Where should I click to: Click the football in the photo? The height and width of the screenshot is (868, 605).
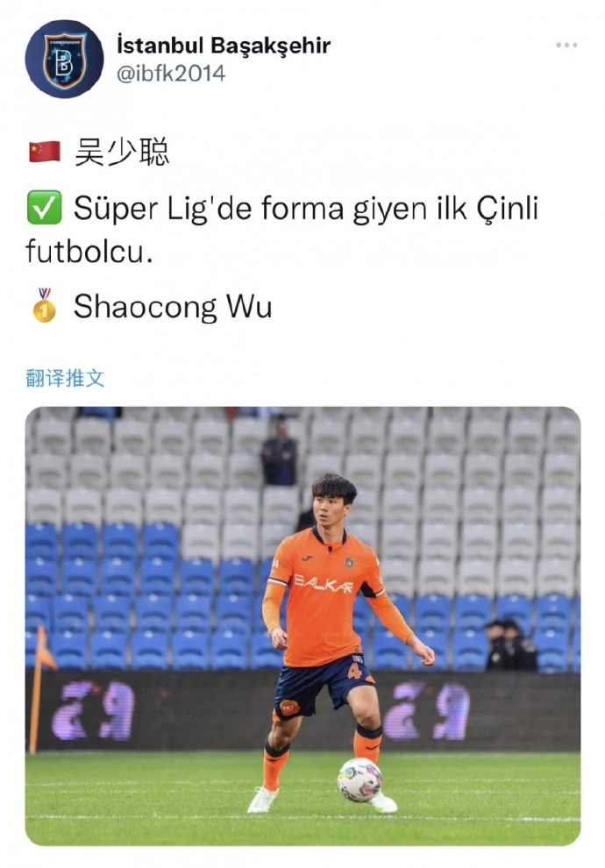pyautogui.click(x=359, y=780)
